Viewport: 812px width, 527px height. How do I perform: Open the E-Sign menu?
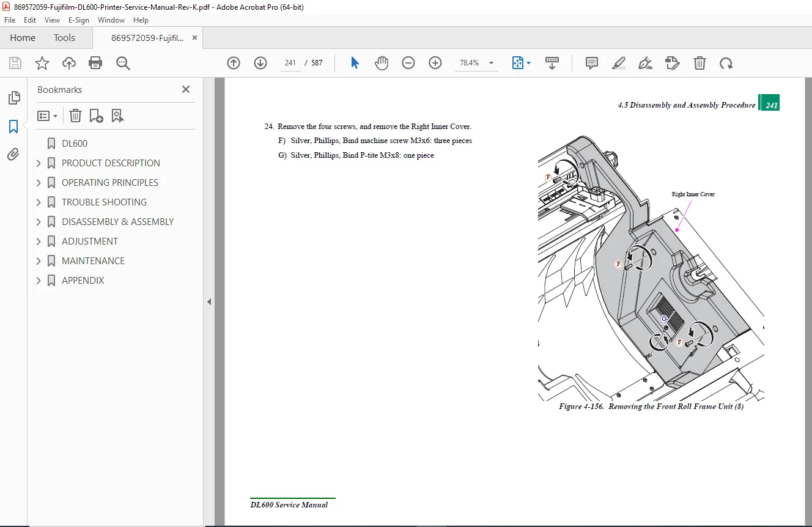pos(79,20)
